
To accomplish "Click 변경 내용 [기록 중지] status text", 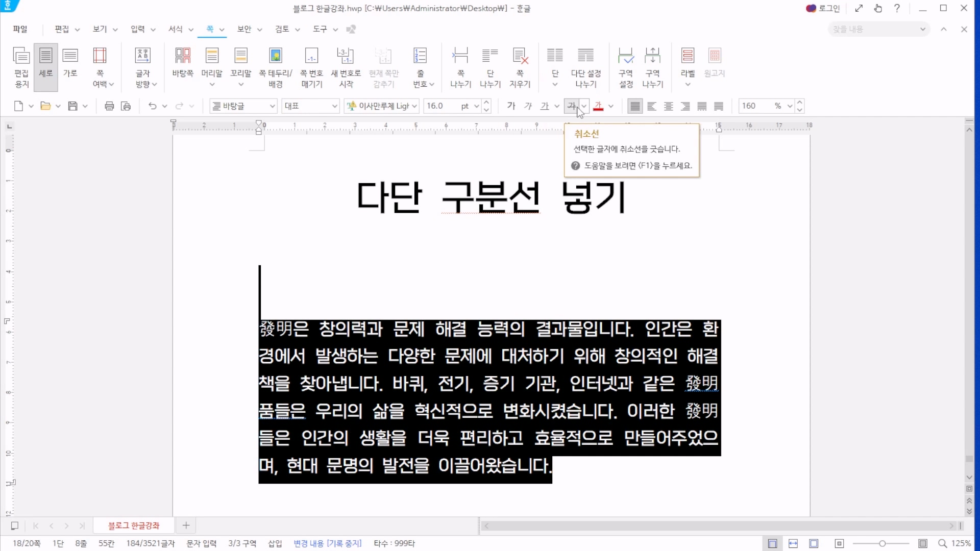I will [327, 543].
